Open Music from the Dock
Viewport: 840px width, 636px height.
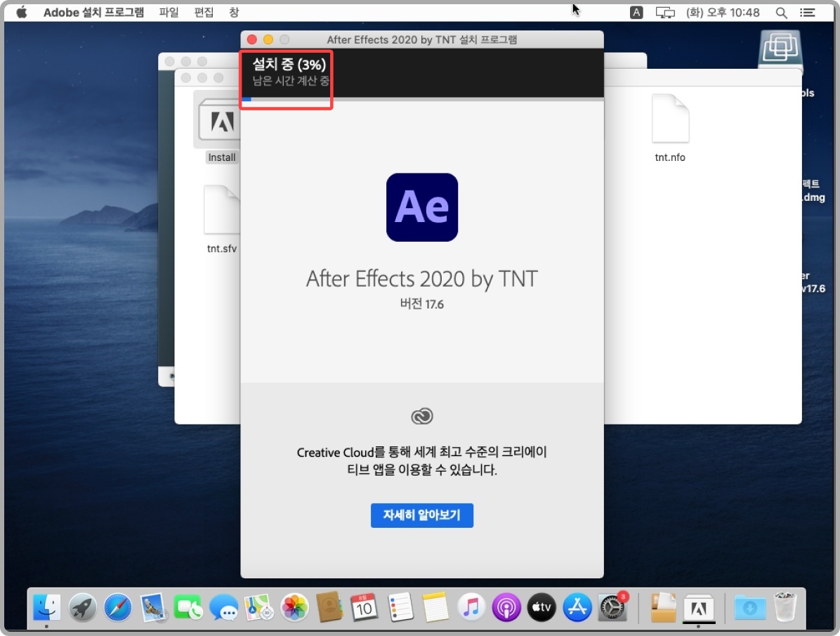[x=471, y=608]
